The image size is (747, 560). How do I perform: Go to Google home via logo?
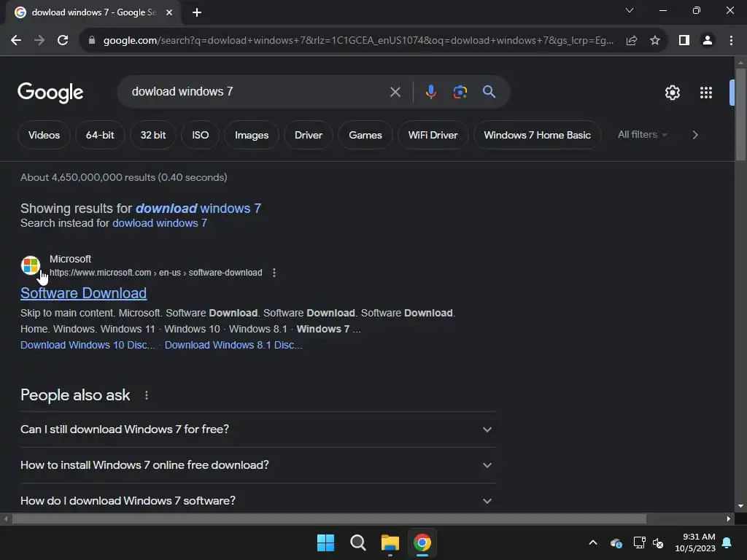click(x=50, y=93)
